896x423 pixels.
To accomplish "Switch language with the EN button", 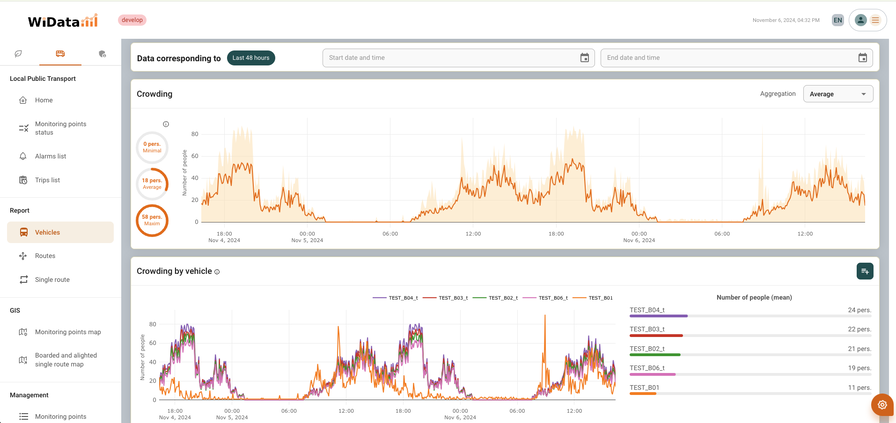I will [838, 20].
